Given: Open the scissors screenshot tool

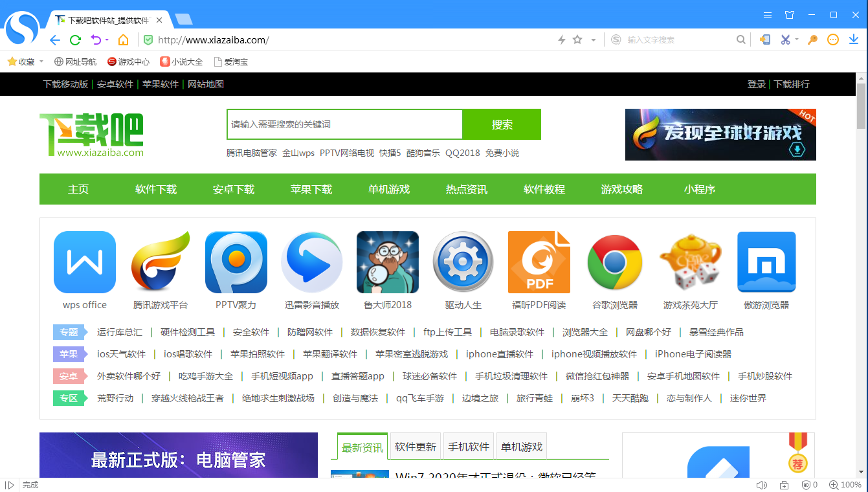Looking at the screenshot, I should pyautogui.click(x=785, y=39).
